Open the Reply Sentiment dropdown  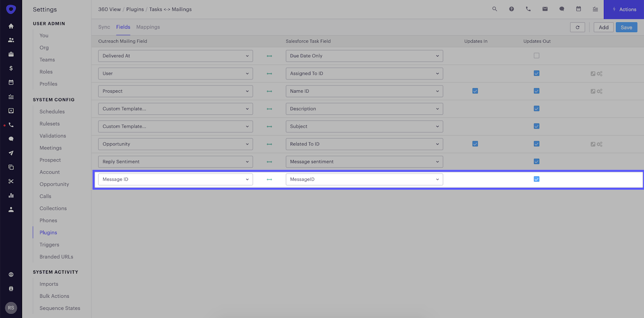coord(175,162)
